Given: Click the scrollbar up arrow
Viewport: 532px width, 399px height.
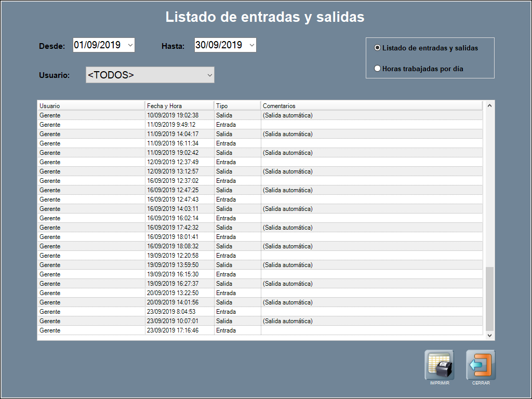Looking at the screenshot, I should click(489, 105).
